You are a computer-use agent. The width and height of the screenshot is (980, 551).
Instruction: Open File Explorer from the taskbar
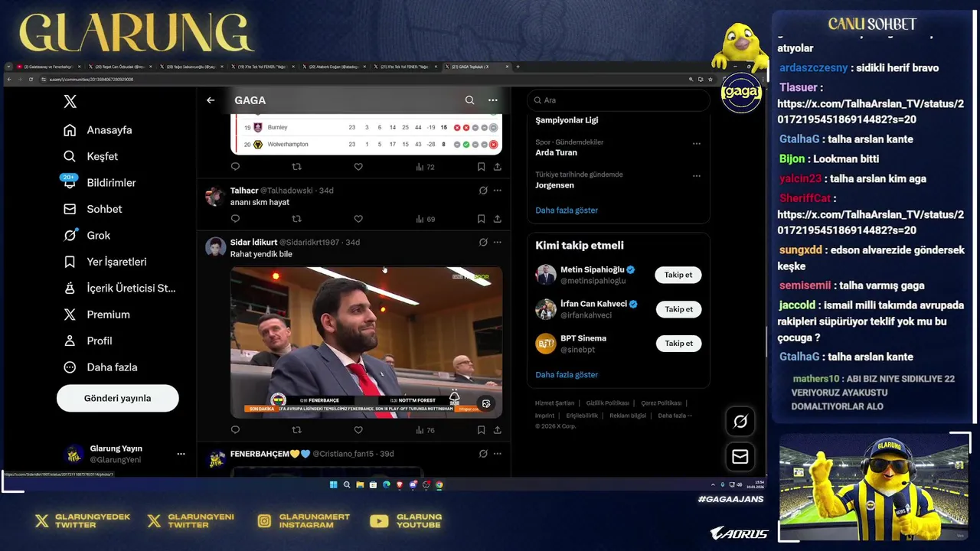(x=360, y=484)
